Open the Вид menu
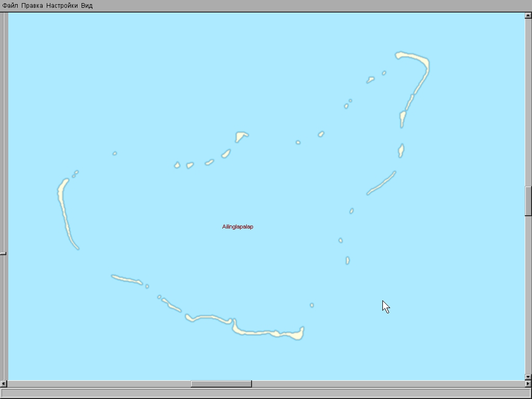Image resolution: width=532 pixels, height=399 pixels. tap(87, 6)
